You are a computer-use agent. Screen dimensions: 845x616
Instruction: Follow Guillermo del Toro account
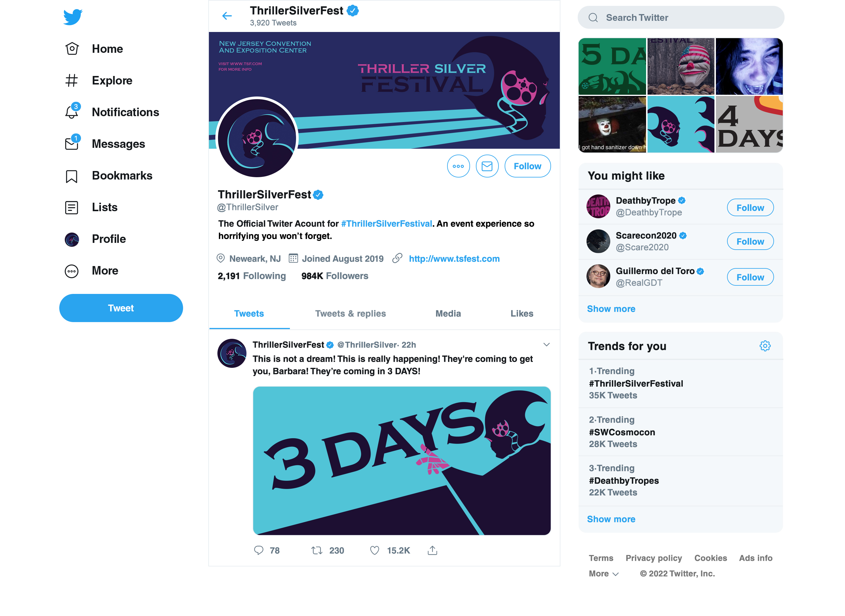click(x=750, y=277)
